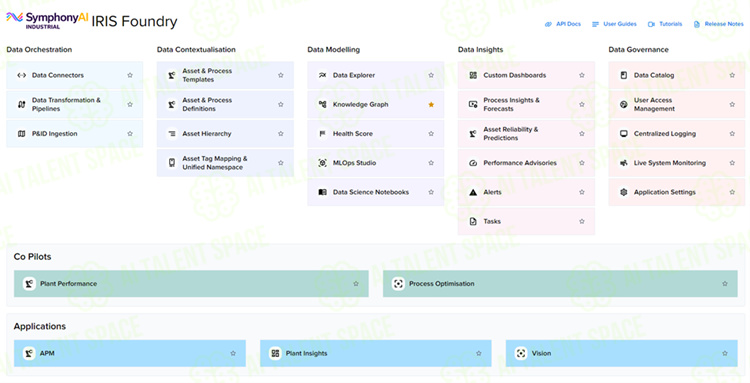Viewport: 750px width, 383px height.
Task: Open the Process Optimisation co-pilot label
Action: click(441, 284)
